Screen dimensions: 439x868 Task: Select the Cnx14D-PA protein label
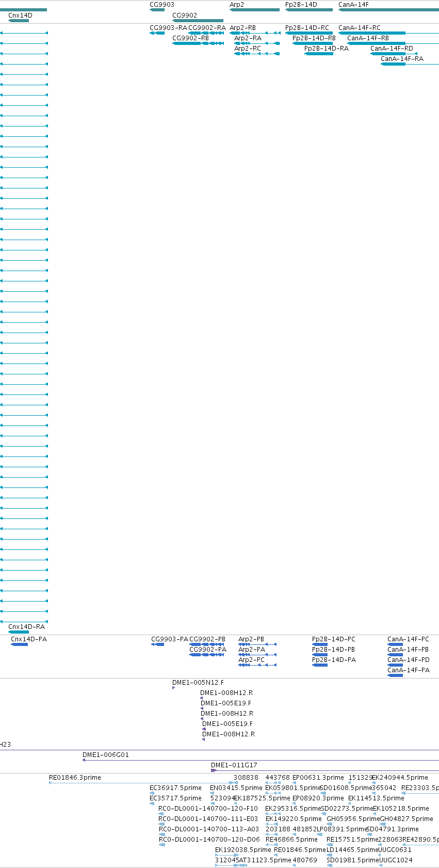point(29,639)
